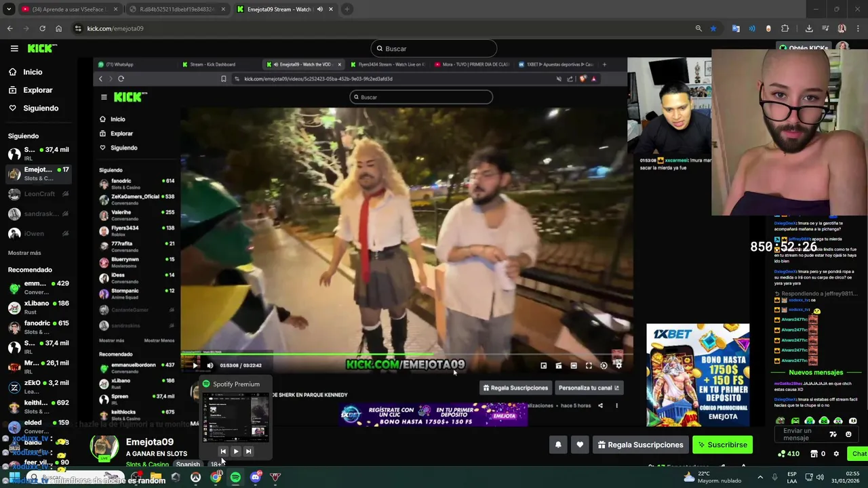This screenshot has height=488, width=868.
Task: Click video progress bar
Action: [x=406, y=354]
